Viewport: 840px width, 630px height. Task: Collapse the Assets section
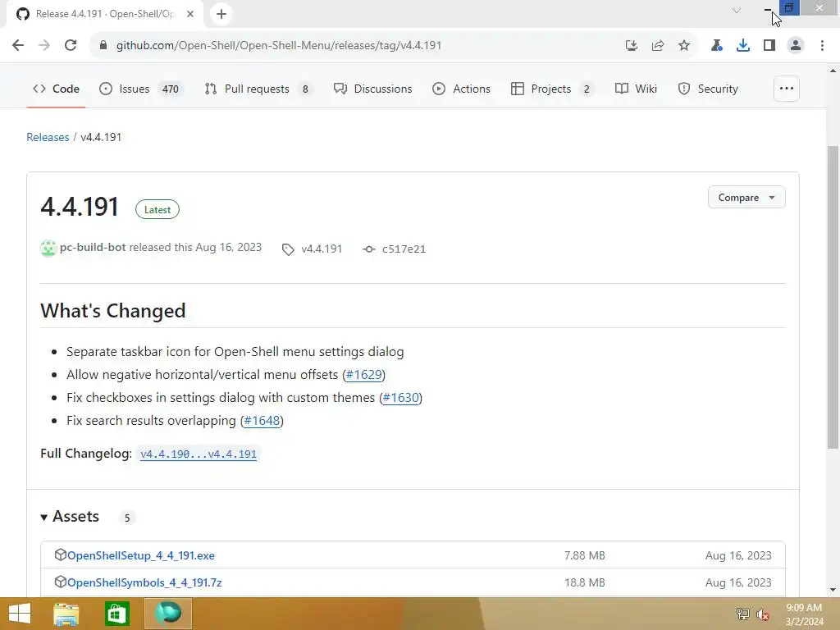(x=71, y=517)
